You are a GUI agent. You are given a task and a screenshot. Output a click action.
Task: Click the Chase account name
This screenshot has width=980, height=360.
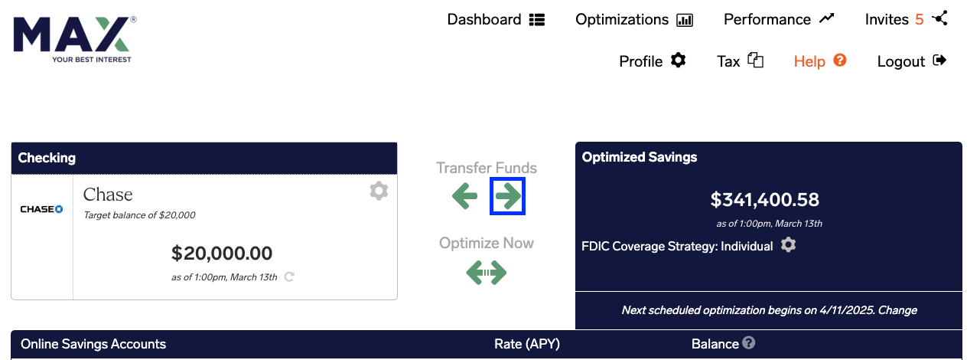pyautogui.click(x=108, y=195)
